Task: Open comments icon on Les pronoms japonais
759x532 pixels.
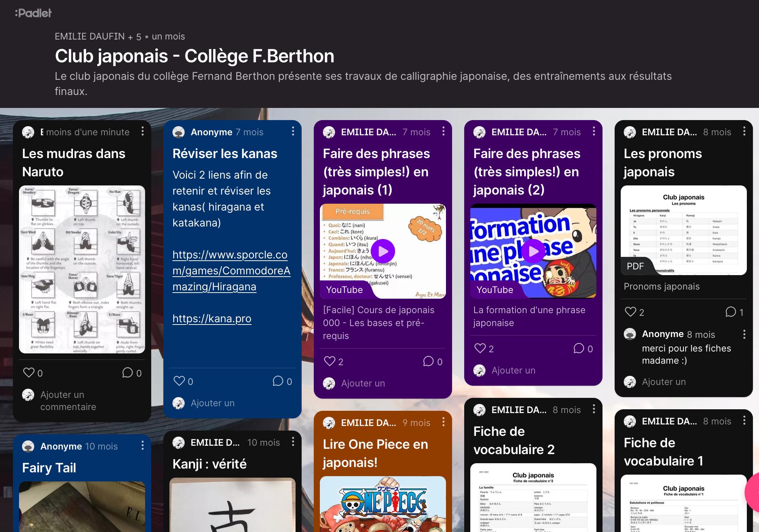Action: pos(731,312)
